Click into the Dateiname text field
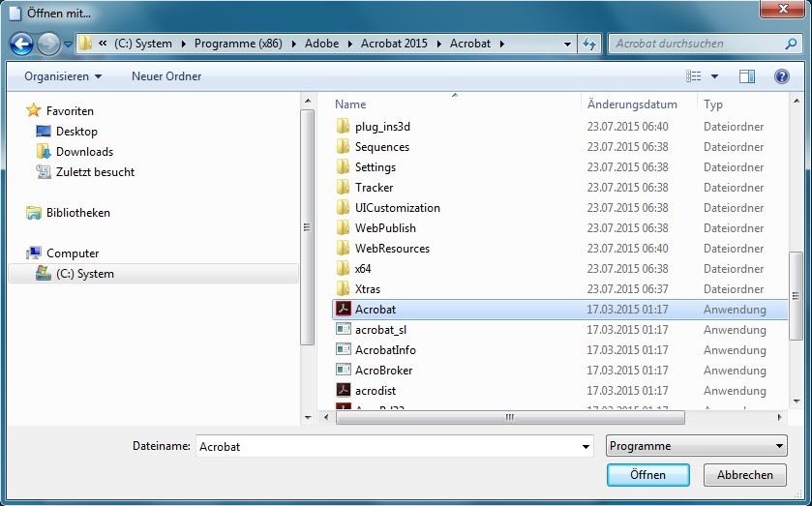The width and height of the screenshot is (812, 506). point(387,447)
